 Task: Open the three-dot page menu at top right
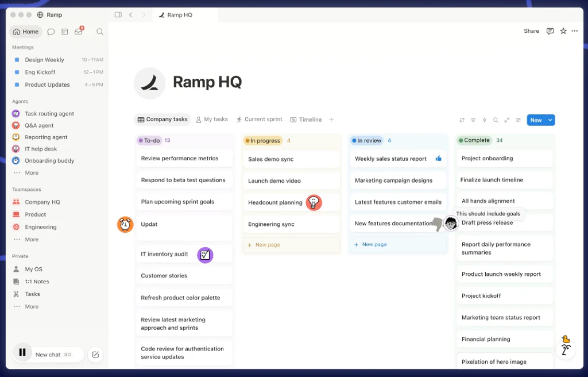[x=575, y=31]
